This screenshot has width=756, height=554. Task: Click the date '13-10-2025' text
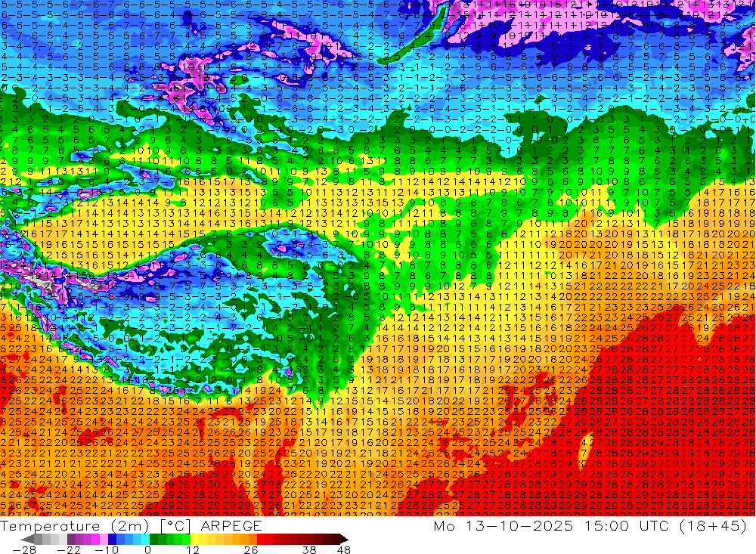pyautogui.click(x=520, y=525)
